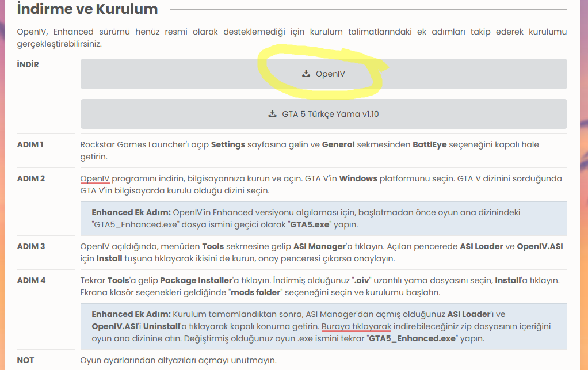This screenshot has width=588, height=370.
Task: Click the bold word 'General' in ADIM 1
Action: point(338,144)
